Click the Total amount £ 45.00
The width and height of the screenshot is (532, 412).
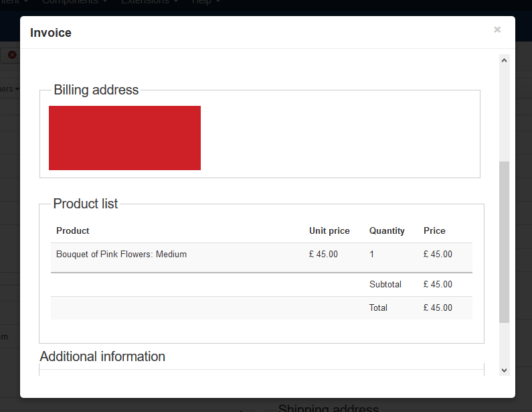coord(438,308)
